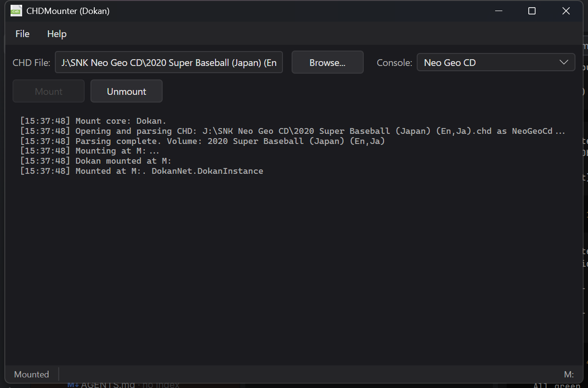
Task: Maximize the CHDMounter window
Action: pyautogui.click(x=532, y=11)
